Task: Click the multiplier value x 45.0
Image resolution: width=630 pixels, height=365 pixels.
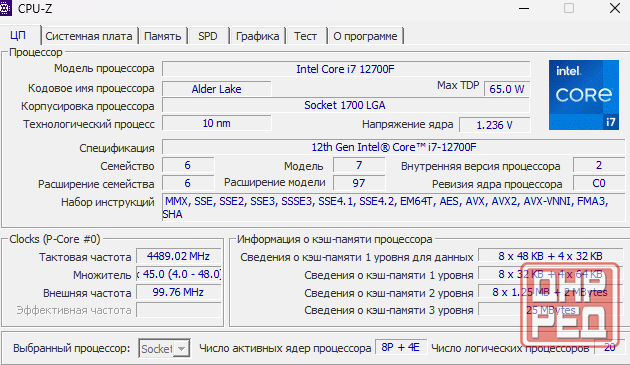Action: tap(179, 274)
